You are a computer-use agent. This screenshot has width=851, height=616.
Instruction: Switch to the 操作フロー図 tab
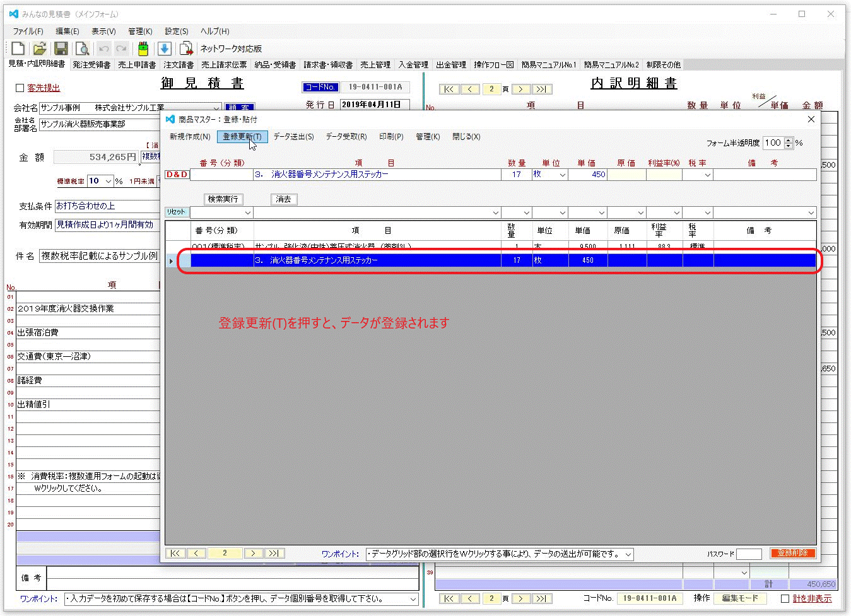coord(494,64)
